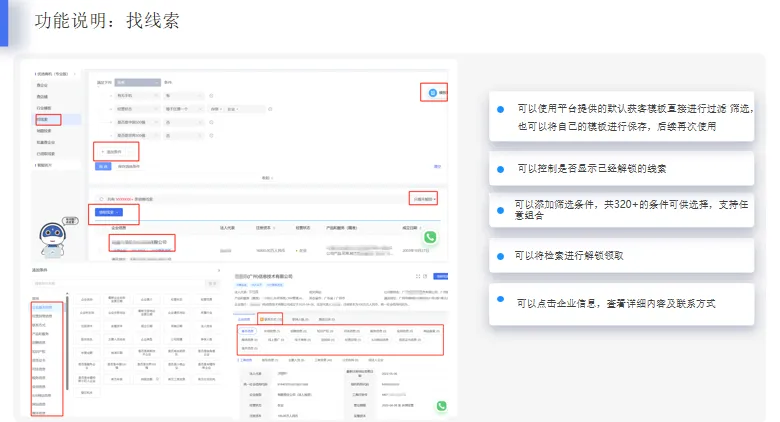The height and width of the screenshot is (422, 780).
Task: Click the condition category list scrollbar
Action: point(67,341)
